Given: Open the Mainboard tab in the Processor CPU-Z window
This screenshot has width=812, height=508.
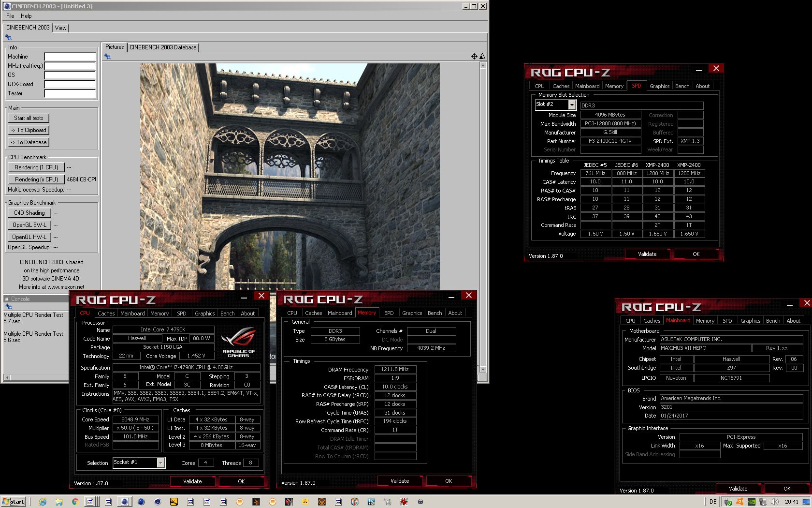Looking at the screenshot, I should click(132, 314).
